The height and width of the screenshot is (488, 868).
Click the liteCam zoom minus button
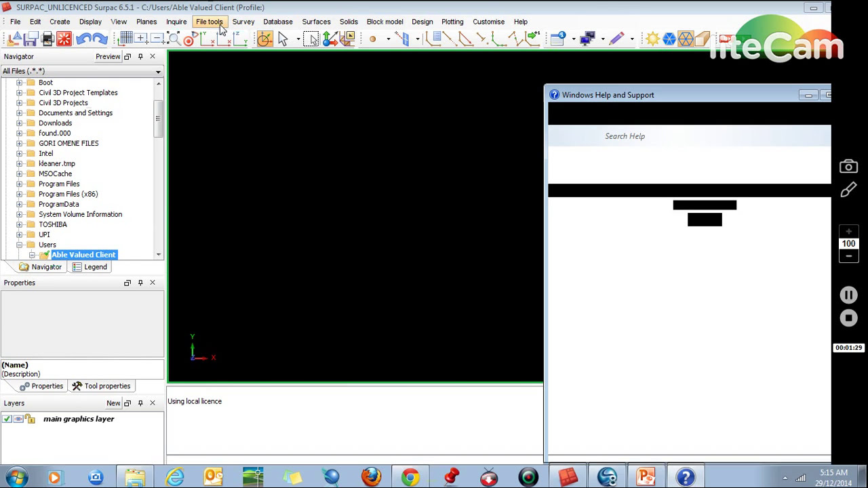click(848, 256)
